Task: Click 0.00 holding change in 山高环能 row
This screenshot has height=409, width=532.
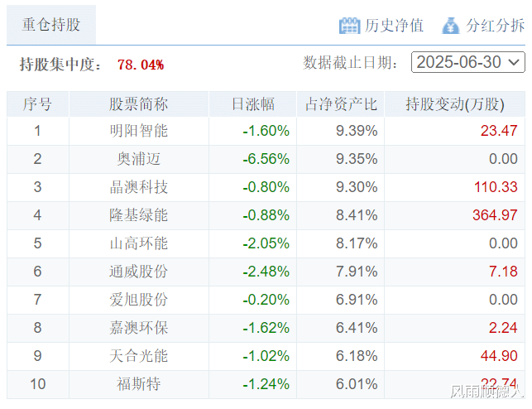Action: click(x=503, y=243)
